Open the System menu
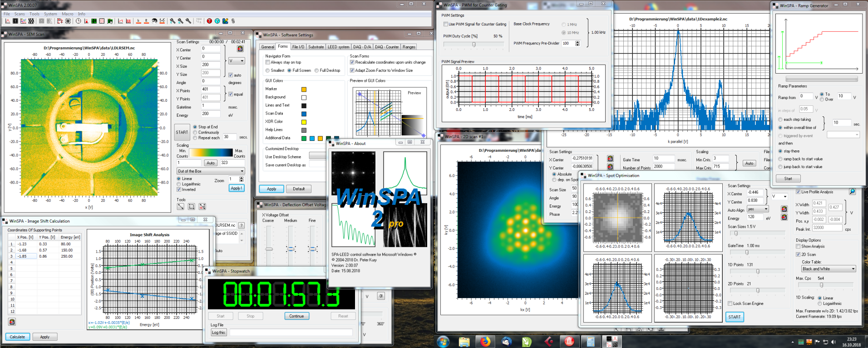 point(50,14)
